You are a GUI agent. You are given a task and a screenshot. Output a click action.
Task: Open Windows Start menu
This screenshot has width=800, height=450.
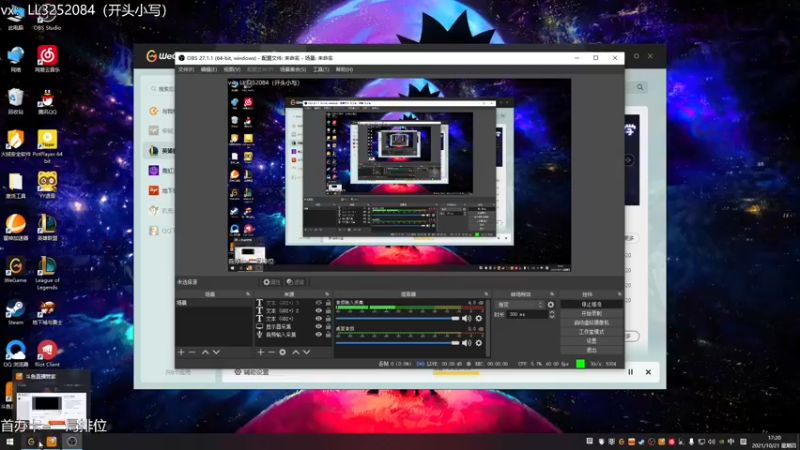(10, 442)
